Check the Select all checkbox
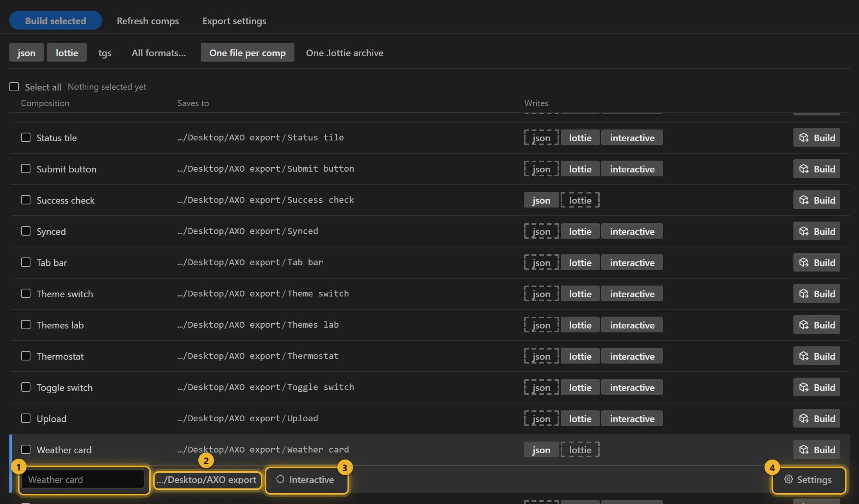 pos(14,87)
